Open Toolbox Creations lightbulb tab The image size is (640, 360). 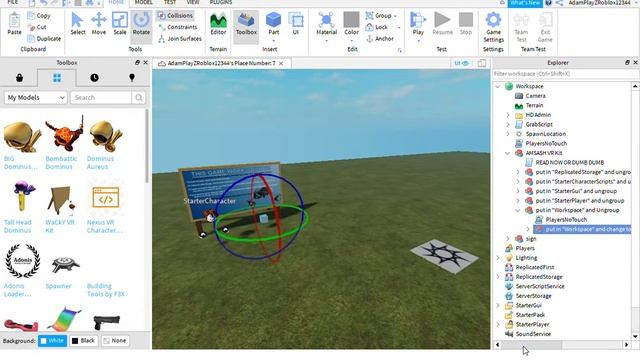coord(132,78)
